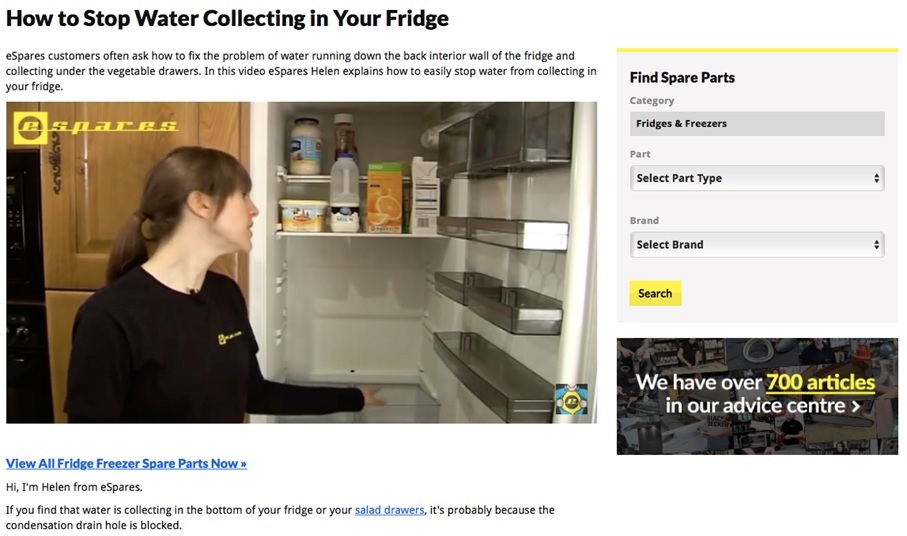Image resolution: width=907 pixels, height=536 pixels.
Task: Play the fridge video thumbnail
Action: 301,263
